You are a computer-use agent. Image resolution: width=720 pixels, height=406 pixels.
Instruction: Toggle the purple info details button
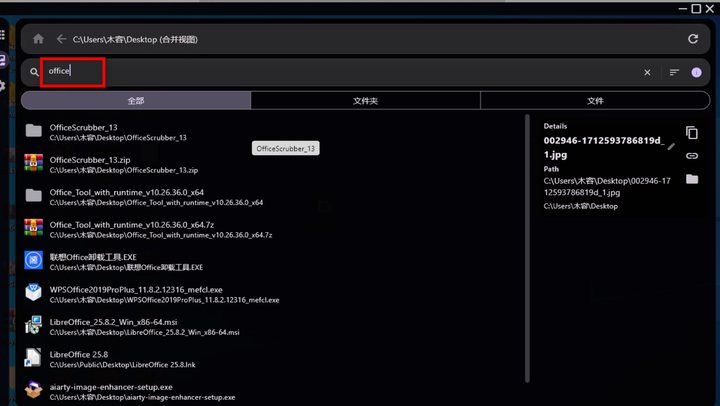[696, 72]
